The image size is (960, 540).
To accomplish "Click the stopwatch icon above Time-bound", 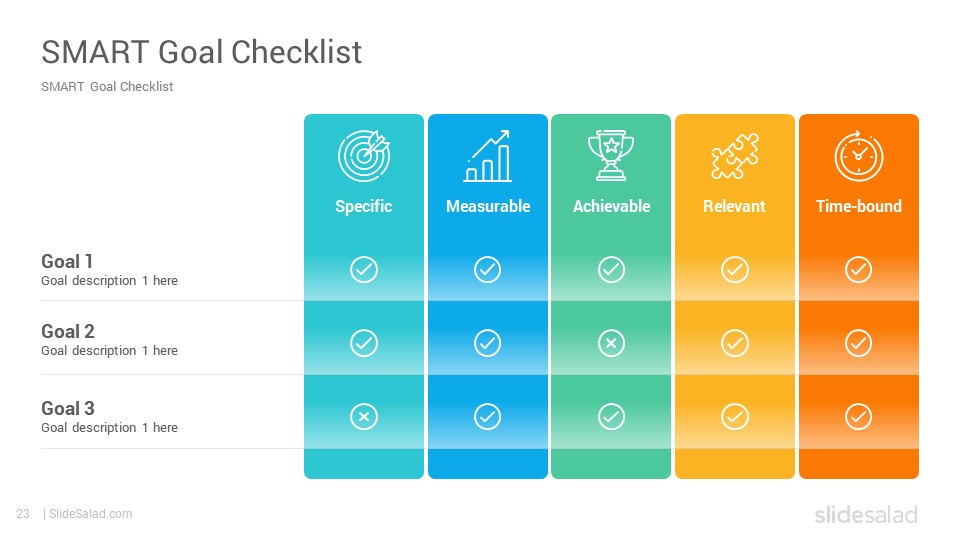I will 858,156.
